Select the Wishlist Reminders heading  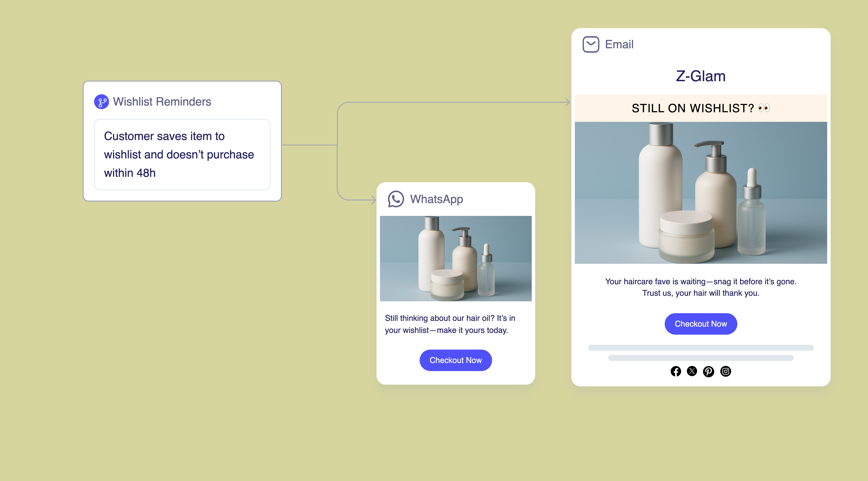[x=162, y=102]
